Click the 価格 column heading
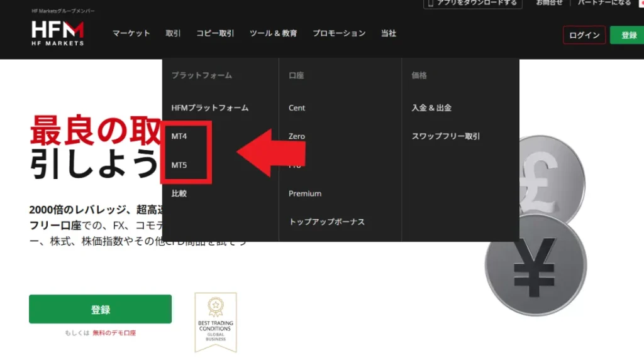Image resolution: width=644 pixels, height=358 pixels. click(419, 75)
